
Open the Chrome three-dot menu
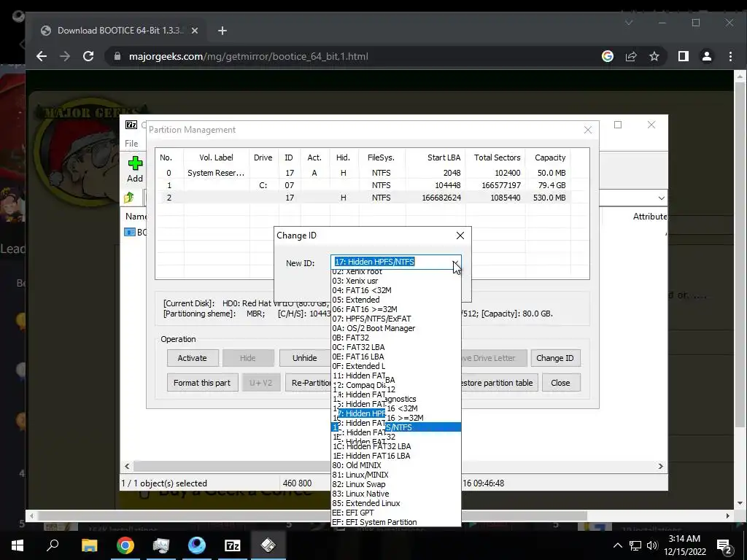tap(730, 56)
